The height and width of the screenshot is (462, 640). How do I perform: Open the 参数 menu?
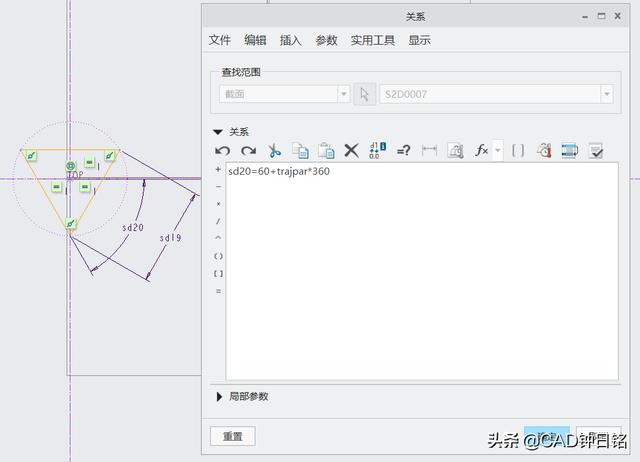tap(326, 40)
